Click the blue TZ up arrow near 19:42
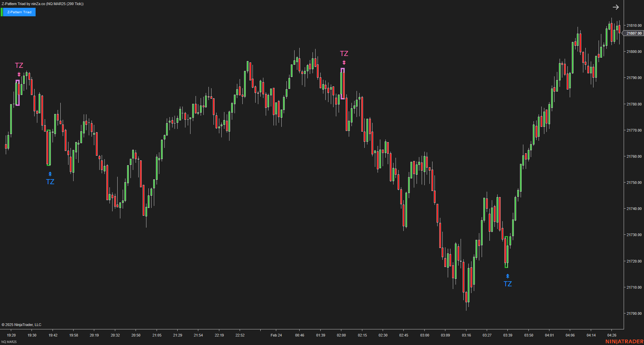The width and height of the screenshot is (644, 345). 50,174
